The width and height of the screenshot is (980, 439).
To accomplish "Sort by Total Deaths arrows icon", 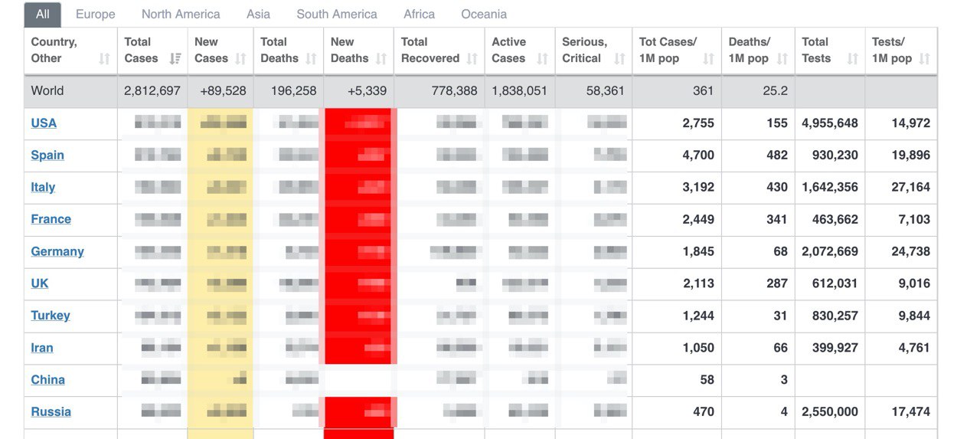I will click(x=312, y=59).
